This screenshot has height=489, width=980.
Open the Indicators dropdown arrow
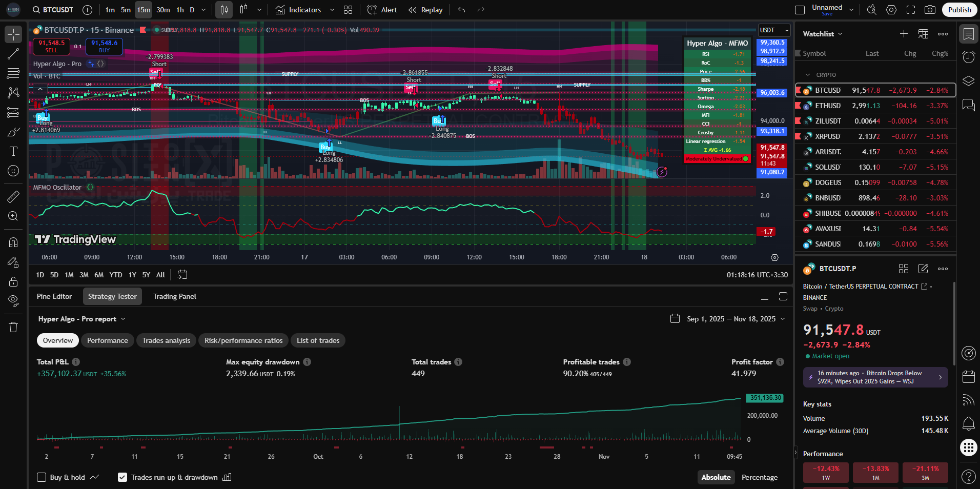point(332,10)
